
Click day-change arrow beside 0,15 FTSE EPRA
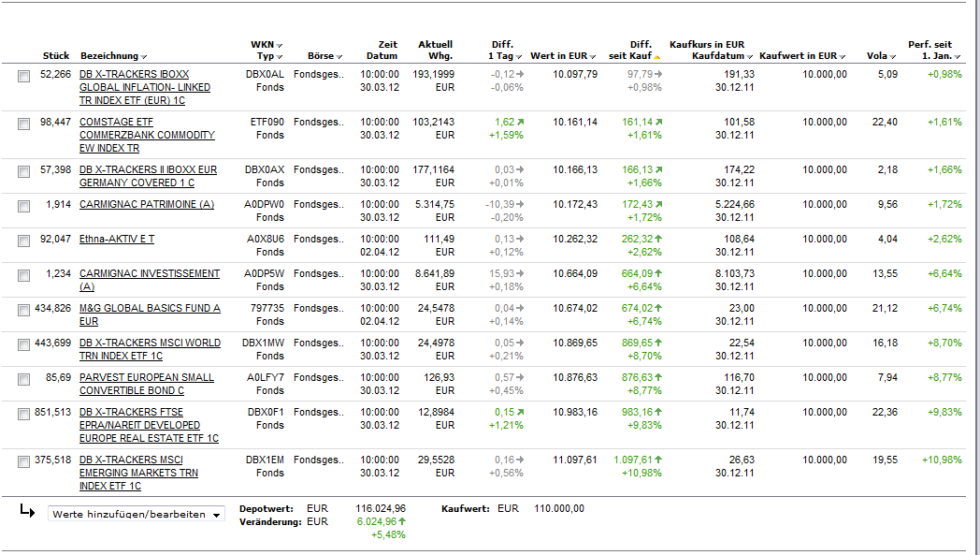[x=521, y=413]
